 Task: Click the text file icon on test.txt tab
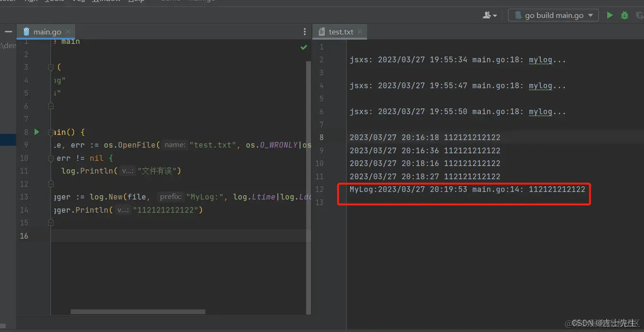click(322, 32)
